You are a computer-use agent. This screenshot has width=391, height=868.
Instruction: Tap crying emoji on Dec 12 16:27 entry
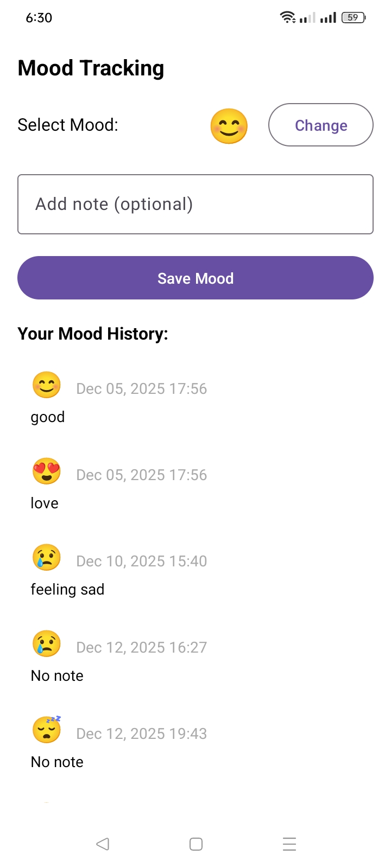point(47,644)
